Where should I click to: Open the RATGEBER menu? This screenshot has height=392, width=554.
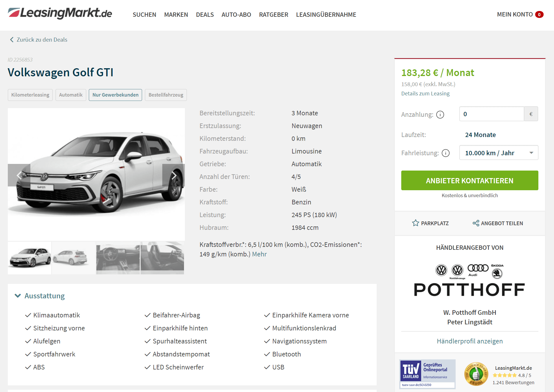(273, 14)
